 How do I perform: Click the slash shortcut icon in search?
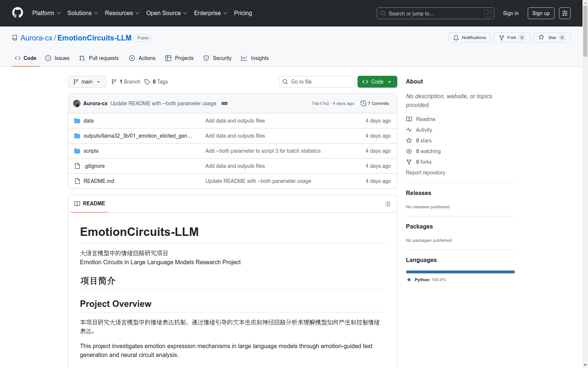[488, 13]
